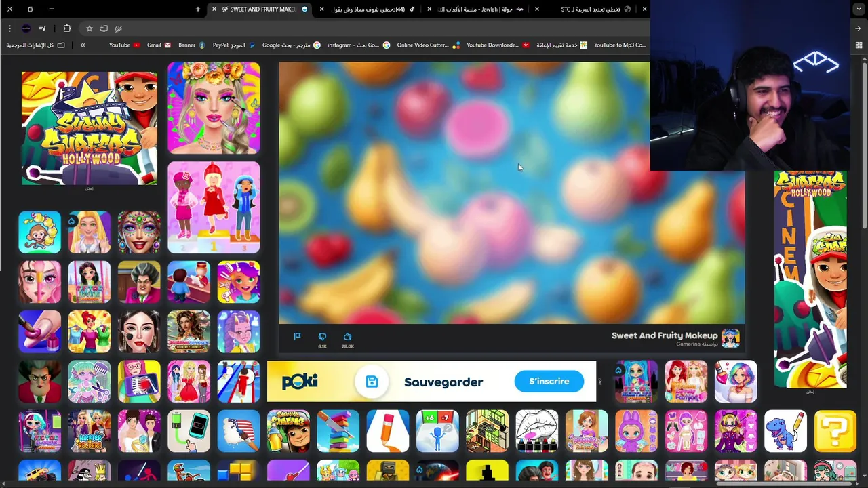This screenshot has width=868, height=488.
Task: Open media controls icon in toolbar
Action: [x=43, y=28]
